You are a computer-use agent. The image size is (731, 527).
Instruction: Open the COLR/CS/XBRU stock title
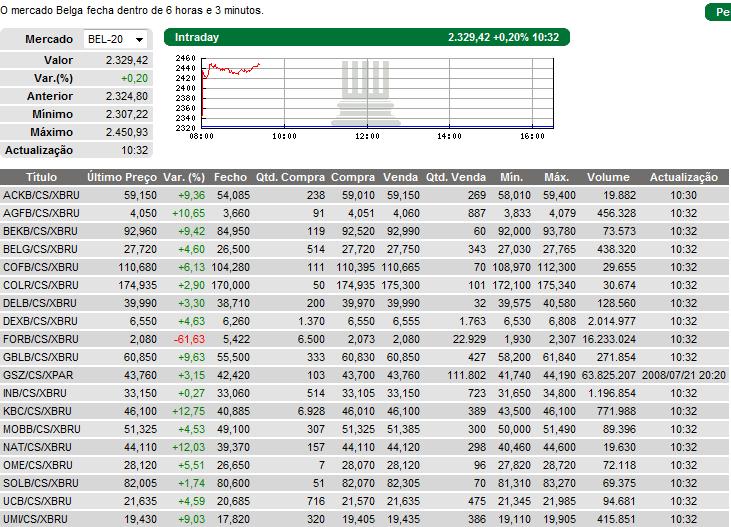[x=41, y=285]
